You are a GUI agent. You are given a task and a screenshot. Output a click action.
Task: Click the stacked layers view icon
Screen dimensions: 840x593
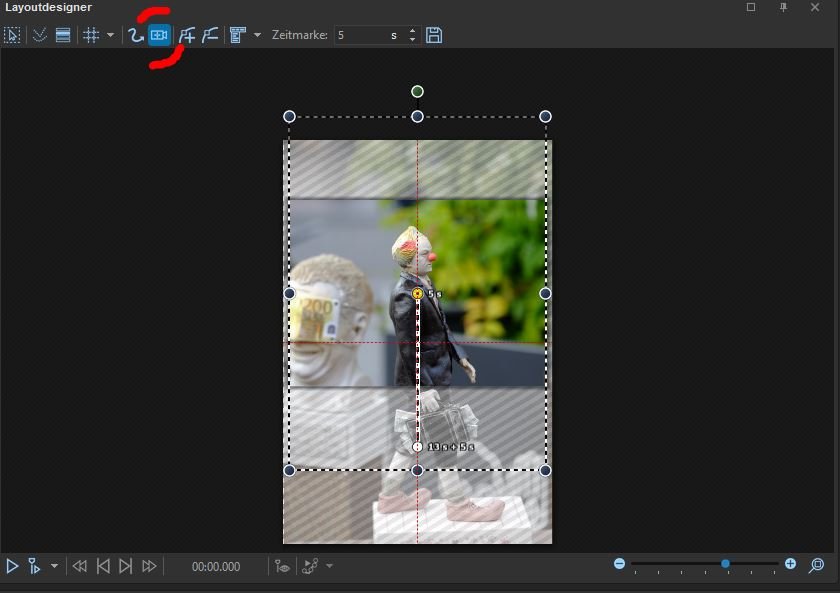(63, 35)
